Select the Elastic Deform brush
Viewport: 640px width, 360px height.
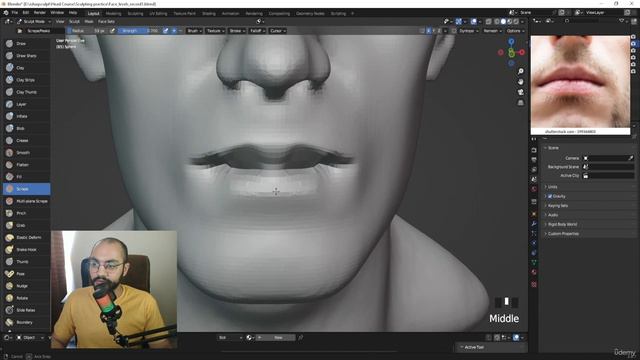[x=27, y=238]
